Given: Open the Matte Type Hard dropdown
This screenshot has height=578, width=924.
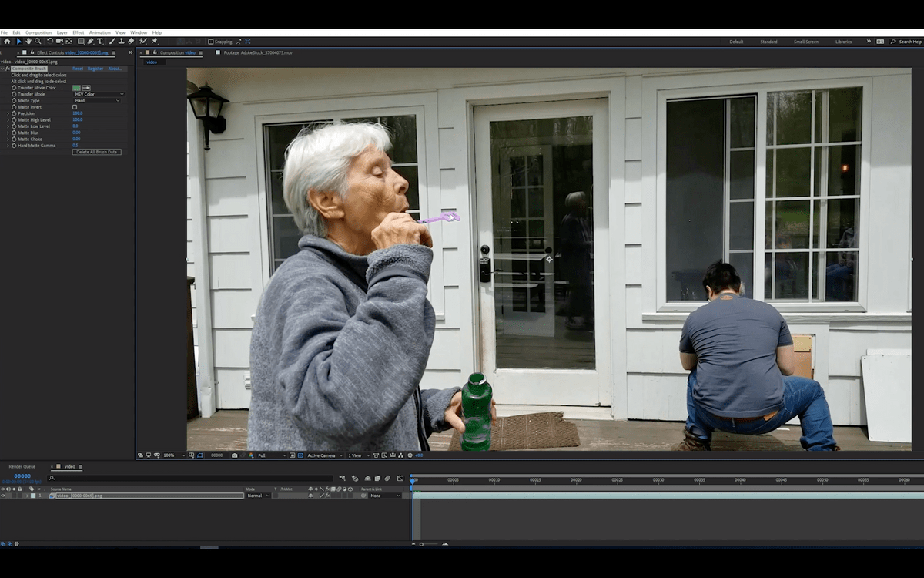Looking at the screenshot, I should click(x=97, y=100).
